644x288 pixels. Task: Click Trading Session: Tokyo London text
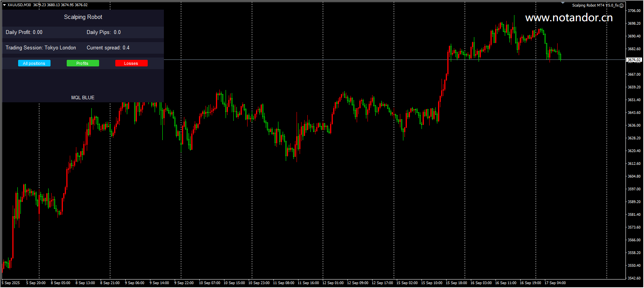coord(40,48)
